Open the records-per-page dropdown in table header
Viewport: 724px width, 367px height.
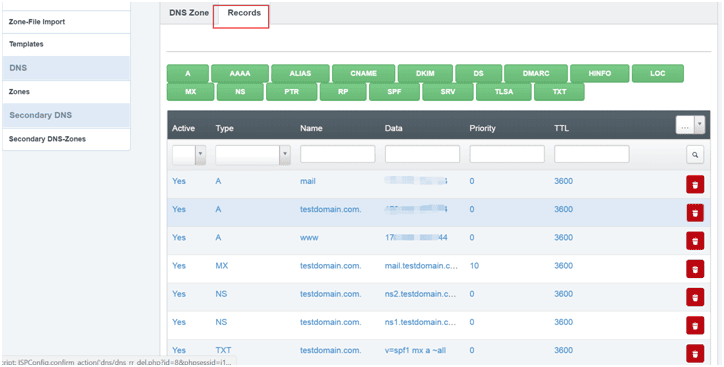point(690,125)
